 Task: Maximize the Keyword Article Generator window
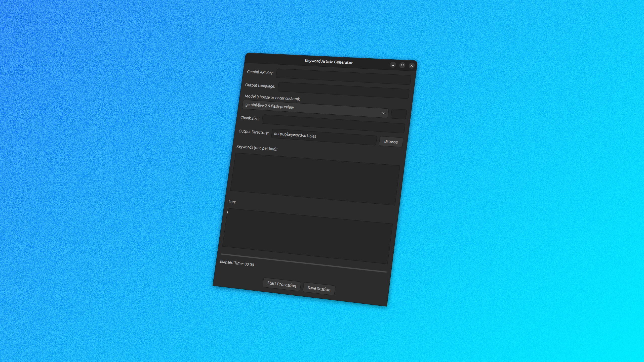(x=402, y=65)
